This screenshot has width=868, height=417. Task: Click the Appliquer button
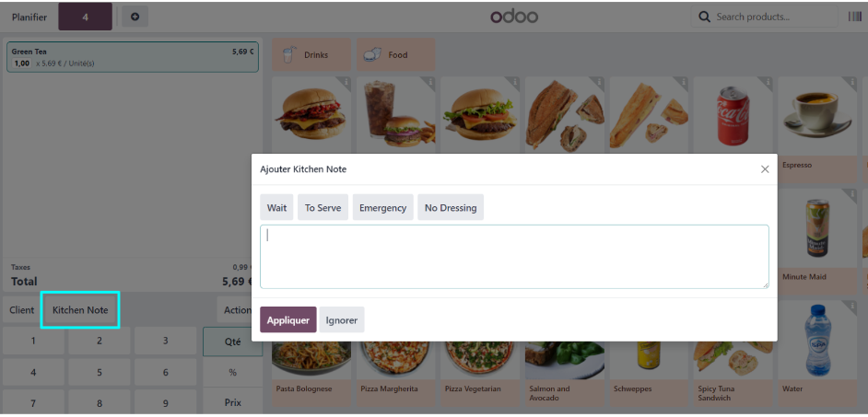[x=288, y=319]
